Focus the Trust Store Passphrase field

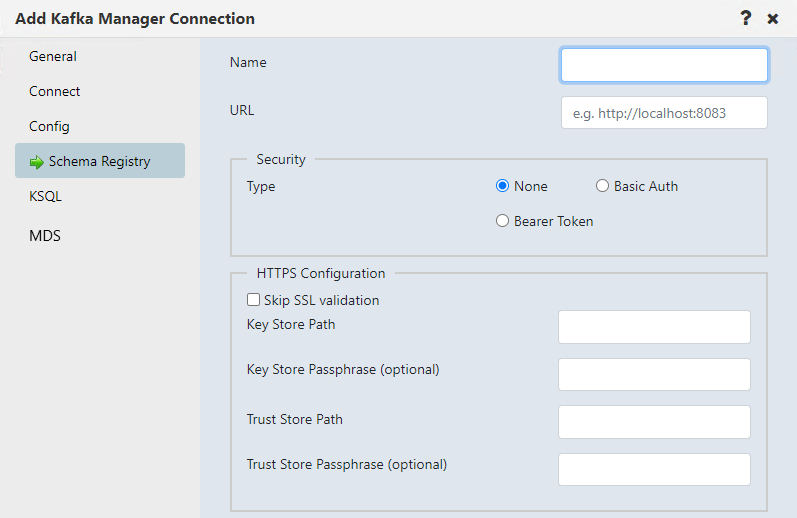(654, 469)
